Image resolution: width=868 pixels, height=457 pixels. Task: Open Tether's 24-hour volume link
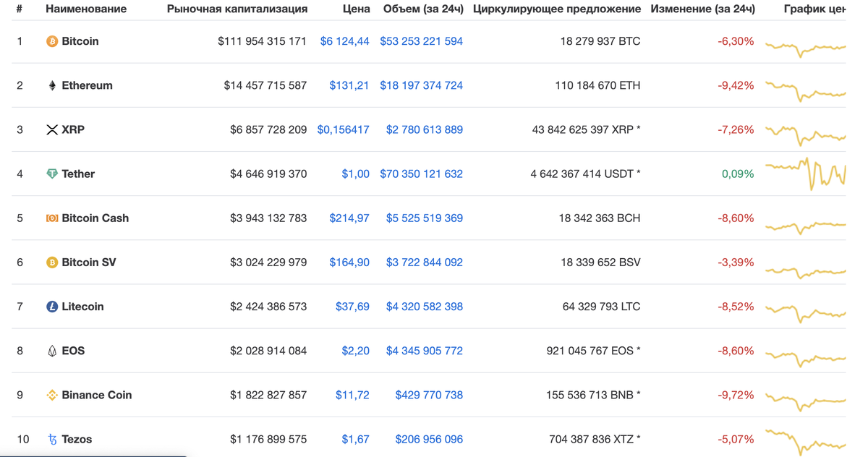coord(421,174)
